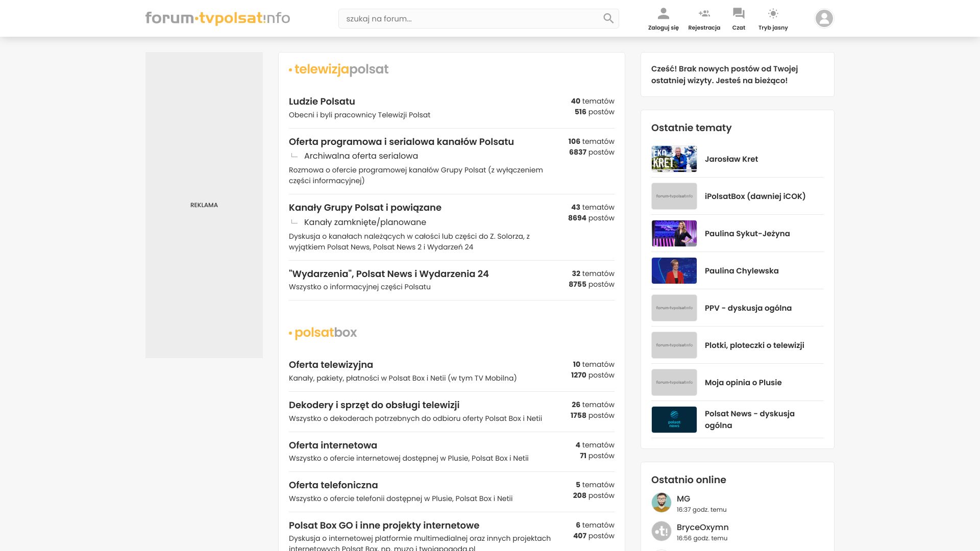Open the Ludzie Polsatu forum
The width and height of the screenshot is (980, 551).
pos(322,102)
